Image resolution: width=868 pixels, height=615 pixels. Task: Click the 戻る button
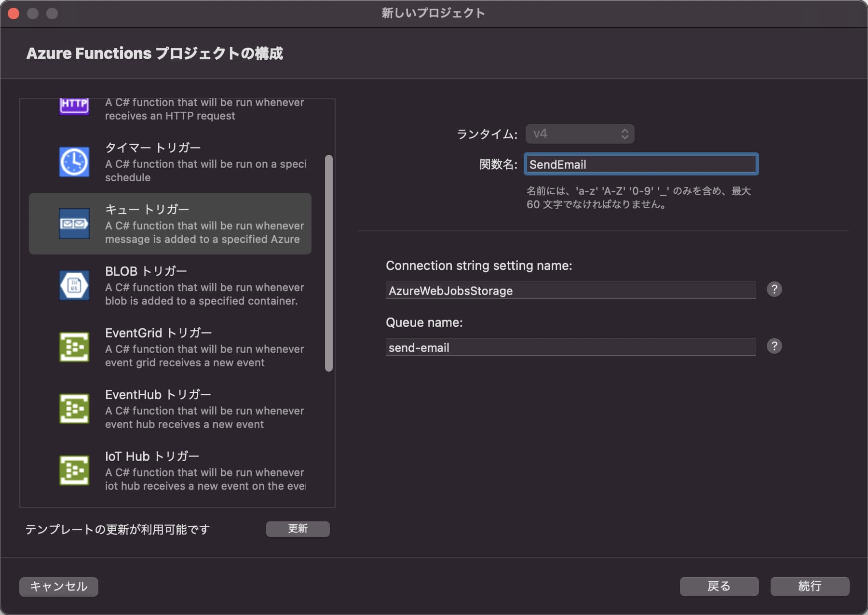719,587
